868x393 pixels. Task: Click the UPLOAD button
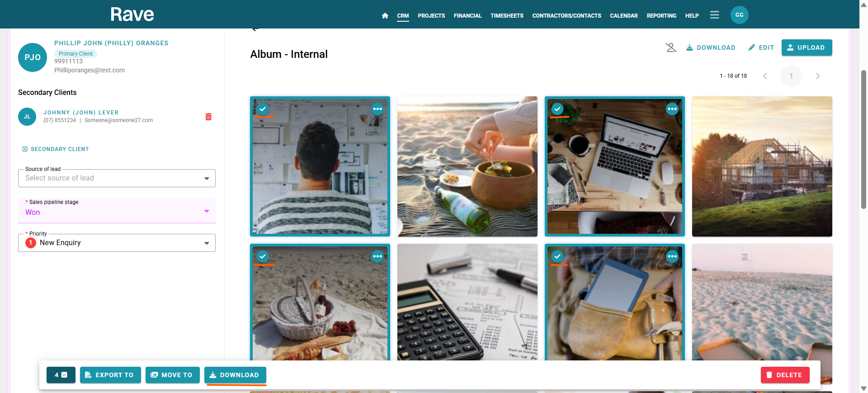point(807,47)
